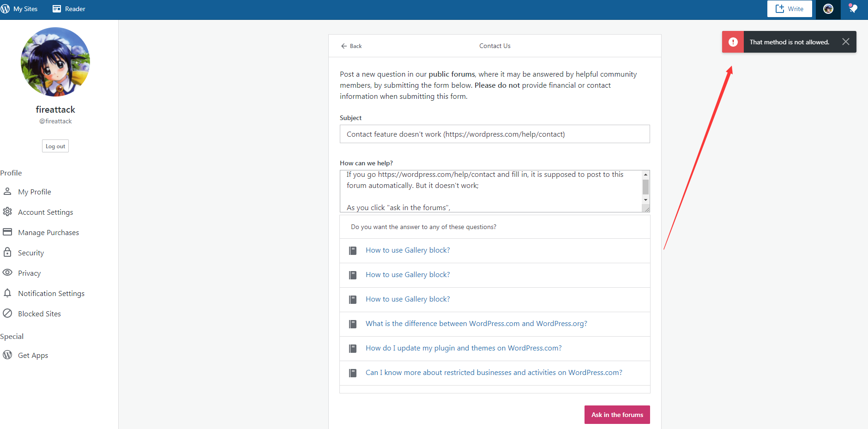This screenshot has width=868, height=429.
Task: Open 'How do I update my plugin' article
Action: [464, 348]
